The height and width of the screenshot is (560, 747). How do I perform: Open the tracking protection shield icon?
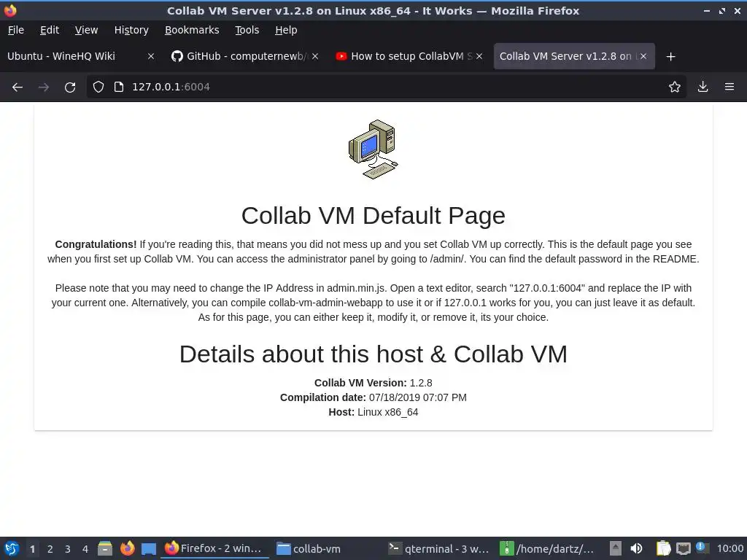98,87
